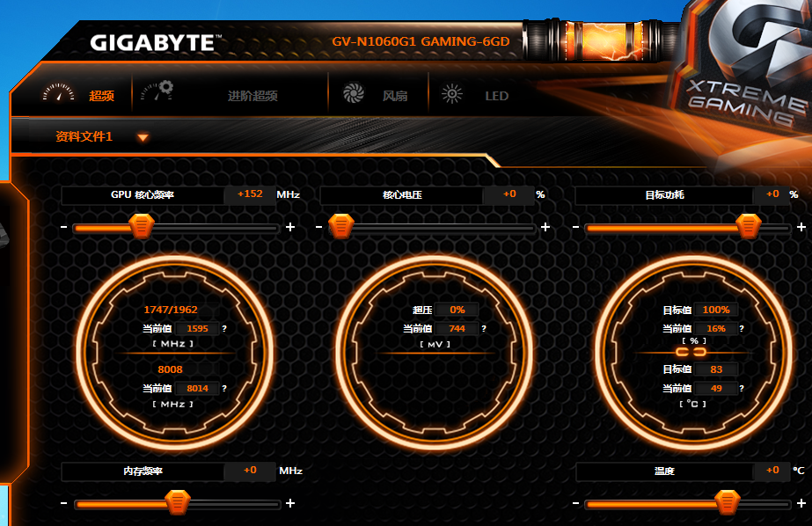The width and height of the screenshot is (812, 526).
Task: Open the 风扇 tab
Action: pyautogui.click(x=395, y=96)
